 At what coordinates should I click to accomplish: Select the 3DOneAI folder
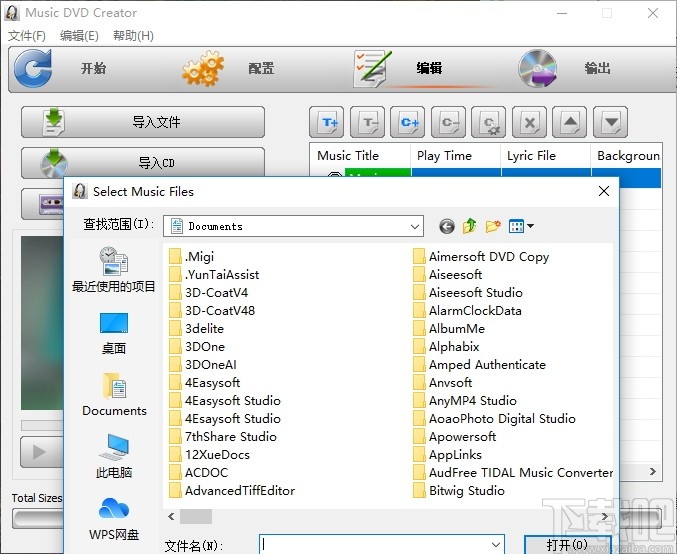click(203, 365)
